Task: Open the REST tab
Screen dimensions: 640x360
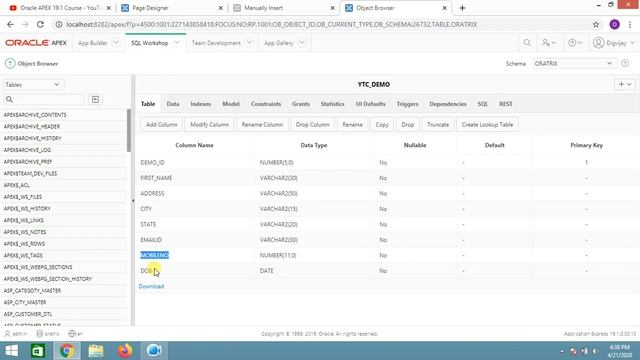Action: (505, 104)
